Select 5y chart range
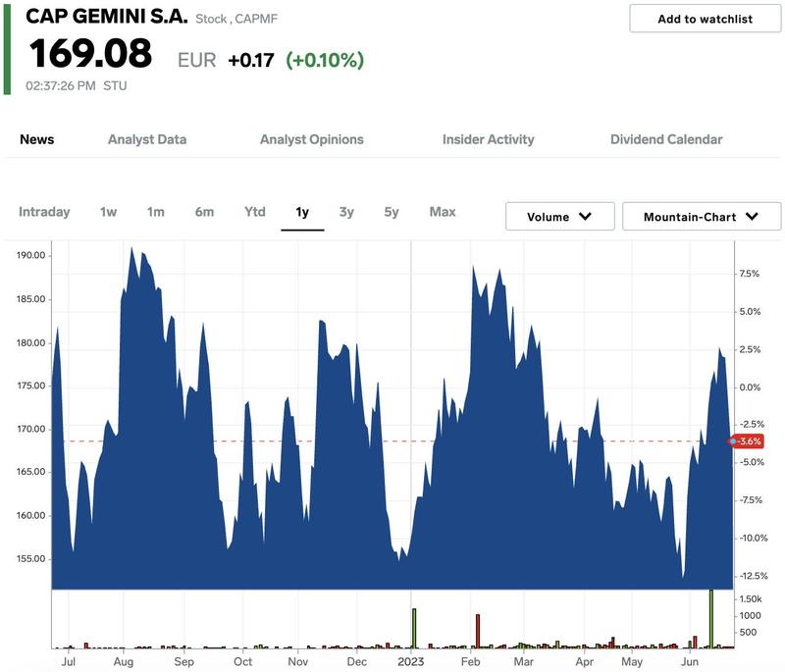 (392, 212)
